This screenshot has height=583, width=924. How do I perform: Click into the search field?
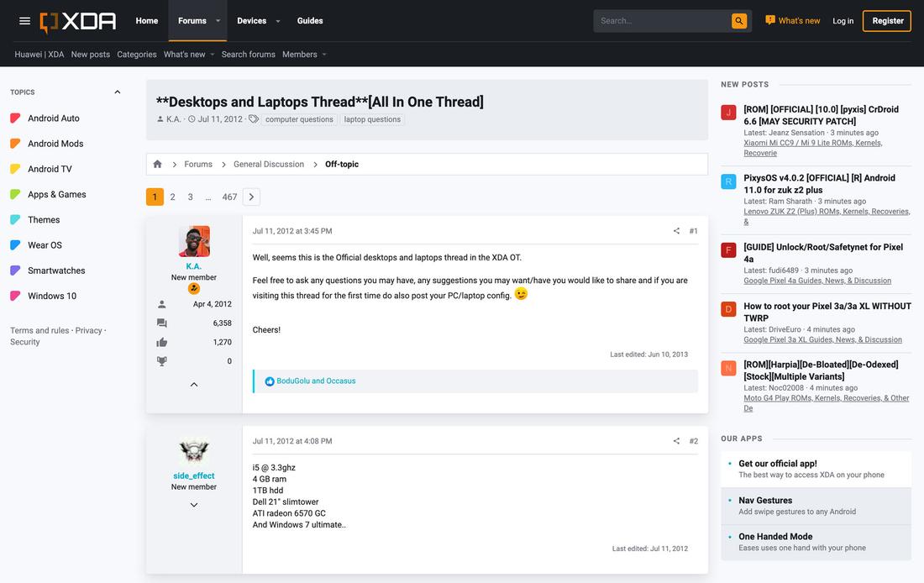(x=661, y=21)
